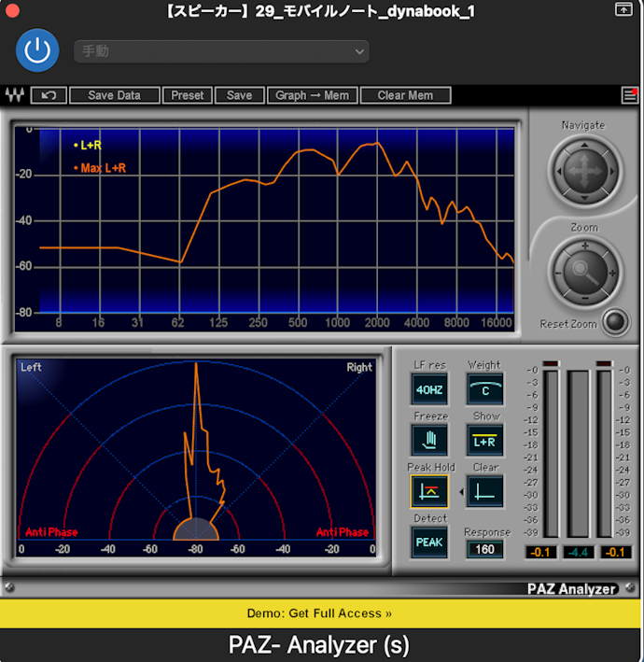The image size is (644, 662).
Task: Click the Save Data button
Action: [x=115, y=95]
